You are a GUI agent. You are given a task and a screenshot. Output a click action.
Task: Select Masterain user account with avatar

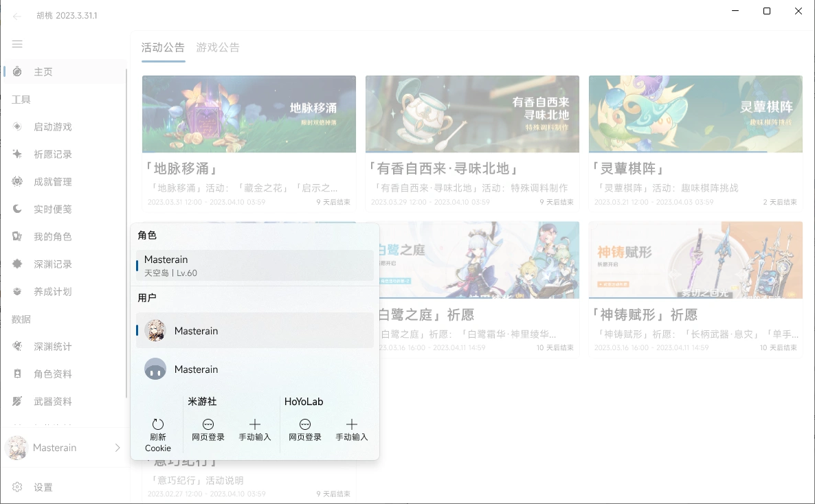[x=254, y=330]
